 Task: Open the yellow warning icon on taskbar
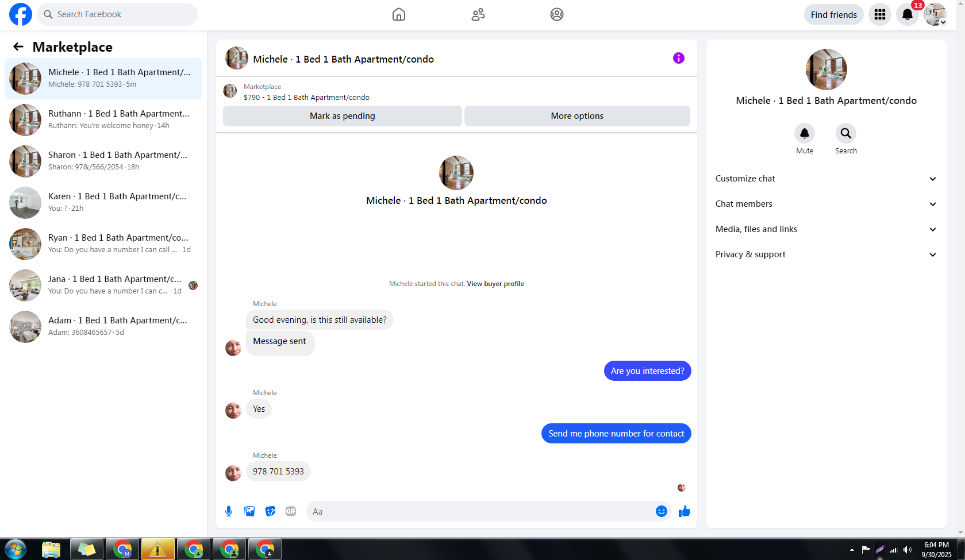click(x=157, y=550)
